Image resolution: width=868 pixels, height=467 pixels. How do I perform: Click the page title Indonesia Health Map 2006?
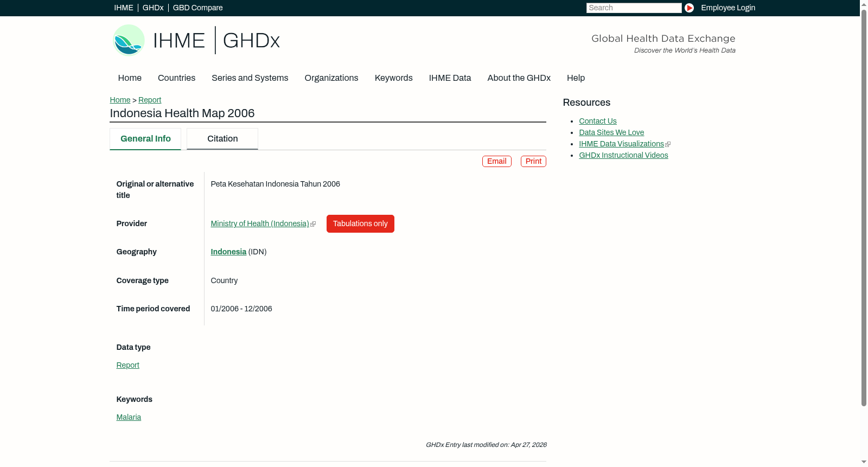pos(182,113)
